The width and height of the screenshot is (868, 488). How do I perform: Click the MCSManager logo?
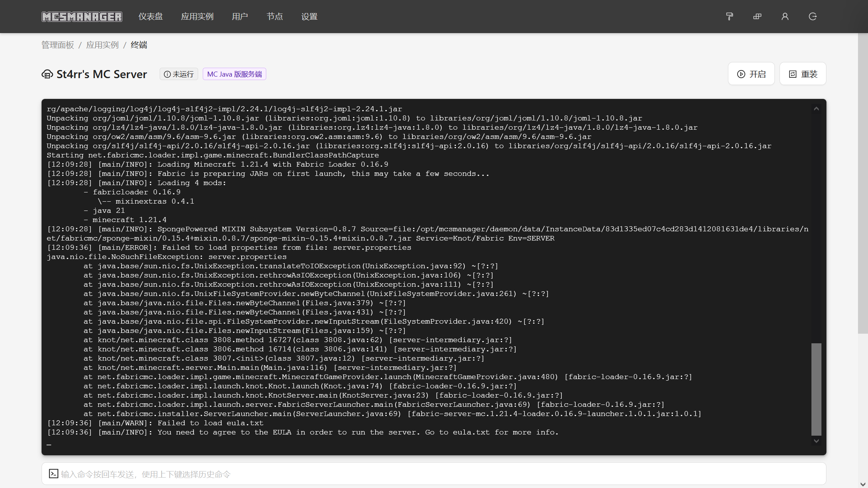82,17
